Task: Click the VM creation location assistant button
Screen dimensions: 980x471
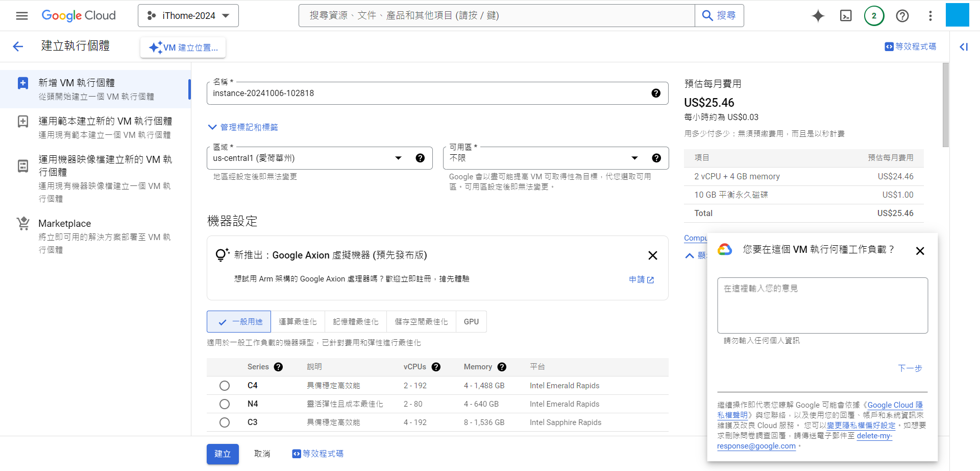Action: click(183, 48)
